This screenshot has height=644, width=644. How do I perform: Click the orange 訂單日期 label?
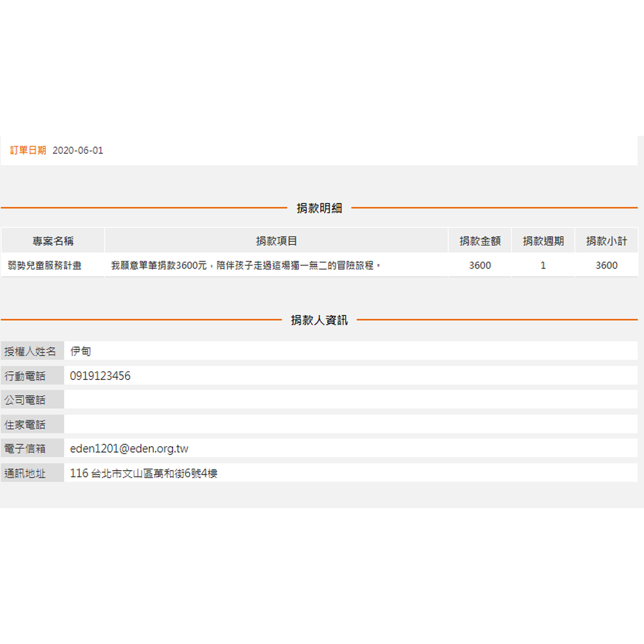(28, 151)
